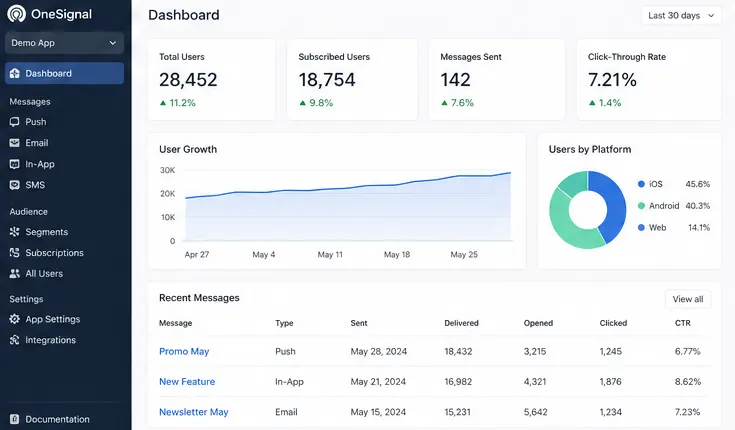735x430 pixels.
Task: Click the 45.6% iOS percentage
Action: click(x=698, y=184)
